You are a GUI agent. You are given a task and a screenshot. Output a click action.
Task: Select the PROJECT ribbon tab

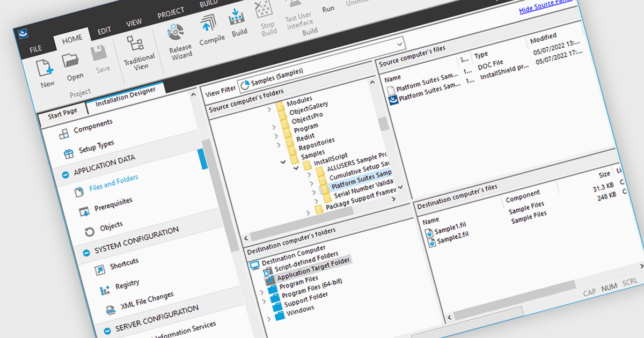(x=171, y=13)
